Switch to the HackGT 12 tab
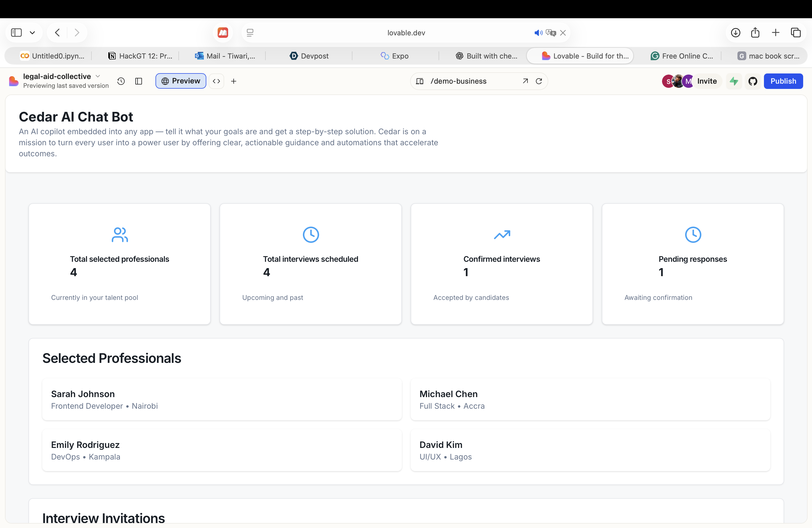812x528 pixels. pyautogui.click(x=140, y=56)
